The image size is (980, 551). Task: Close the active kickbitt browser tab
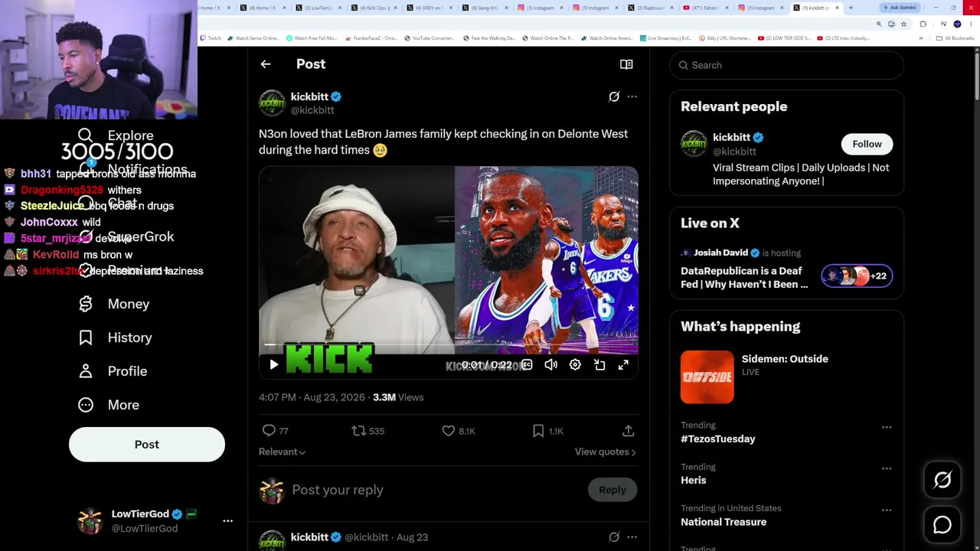coord(837,8)
